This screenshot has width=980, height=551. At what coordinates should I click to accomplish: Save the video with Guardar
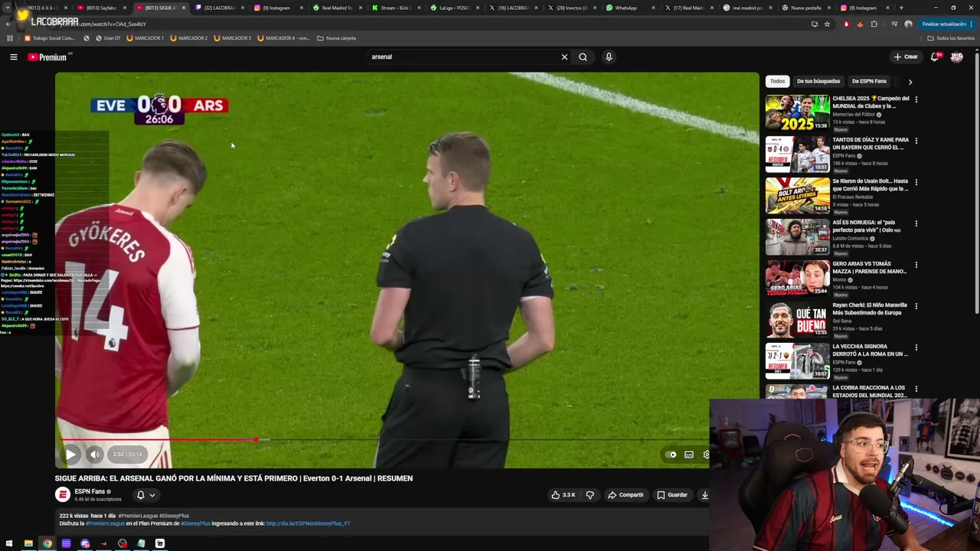pyautogui.click(x=672, y=495)
